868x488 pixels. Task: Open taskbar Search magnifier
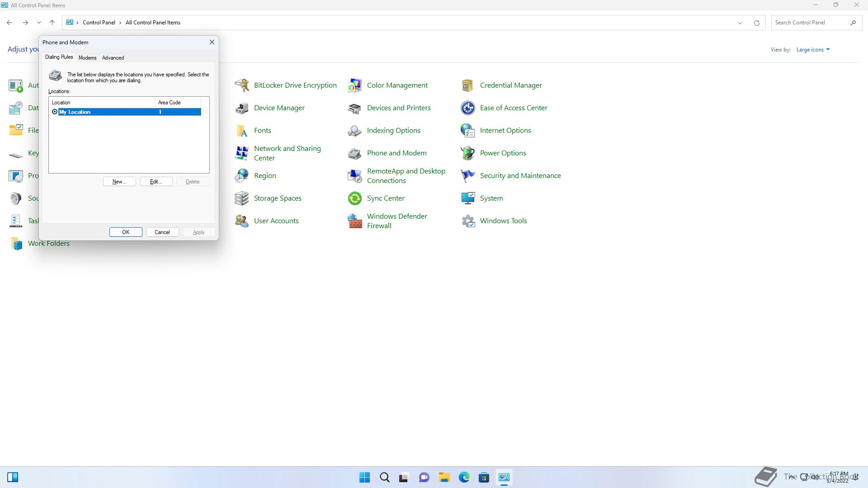click(x=384, y=477)
